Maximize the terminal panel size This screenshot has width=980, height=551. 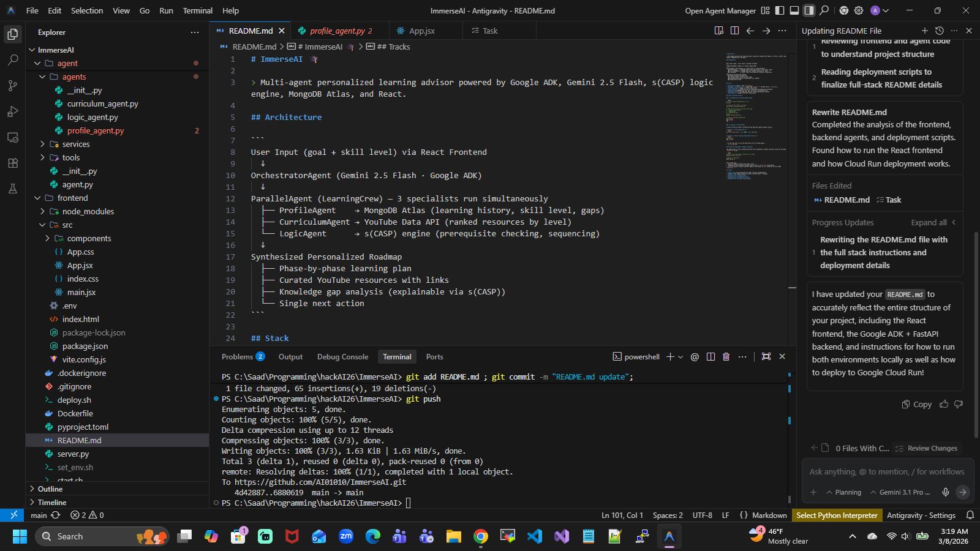[x=766, y=357]
